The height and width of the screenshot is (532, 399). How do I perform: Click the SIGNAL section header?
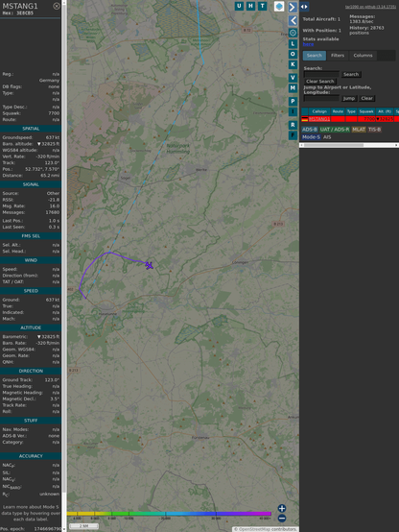pos(31,184)
